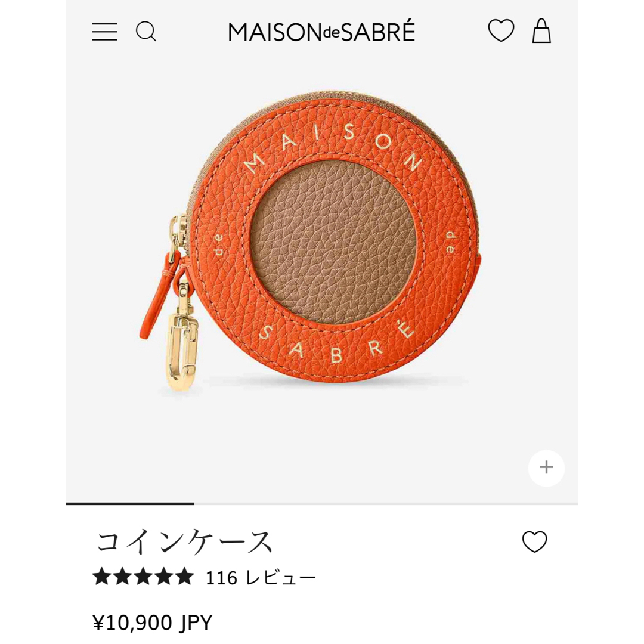Tap the brown leather center circle
This screenshot has height=644, width=644.
[x=333, y=242]
